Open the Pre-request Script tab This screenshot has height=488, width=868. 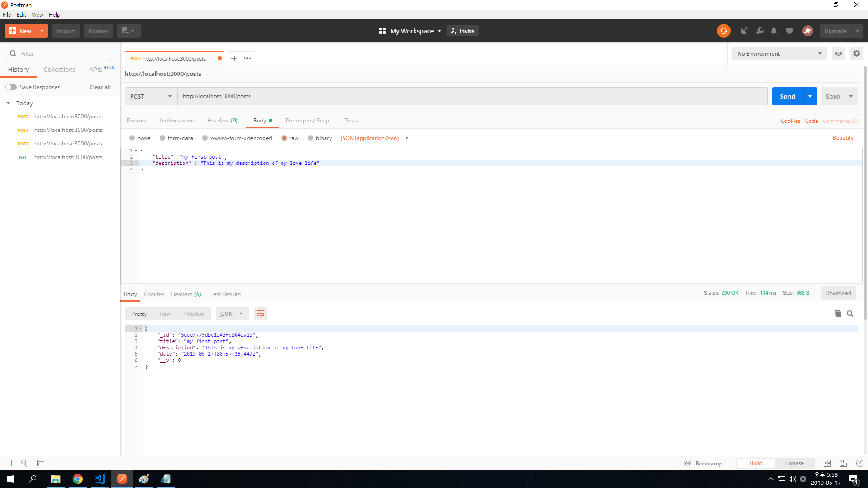pos(308,120)
